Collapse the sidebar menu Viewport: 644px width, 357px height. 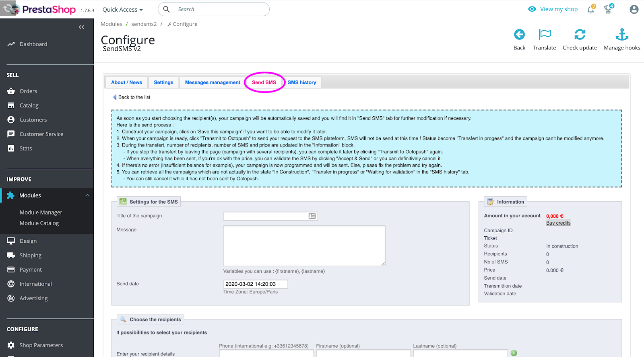(82, 27)
